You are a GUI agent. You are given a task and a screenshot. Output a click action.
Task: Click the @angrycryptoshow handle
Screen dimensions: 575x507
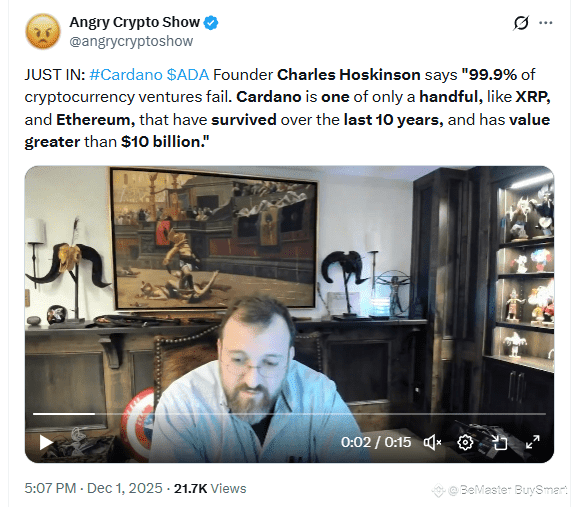click(x=131, y=41)
